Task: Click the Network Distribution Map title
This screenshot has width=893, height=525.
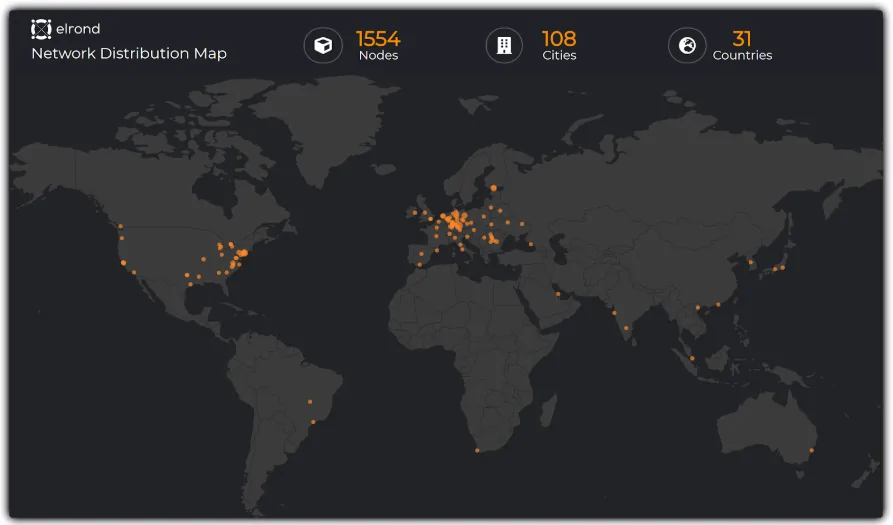Action: (129, 54)
